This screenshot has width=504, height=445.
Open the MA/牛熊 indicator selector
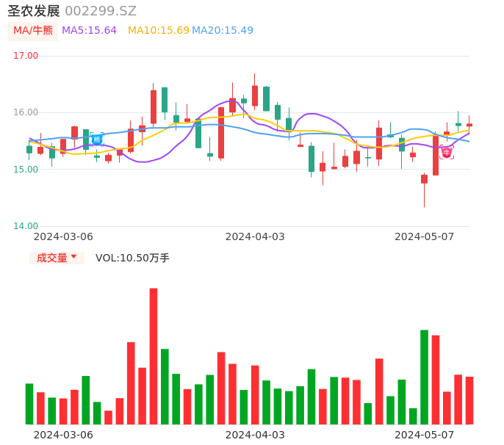(x=32, y=30)
